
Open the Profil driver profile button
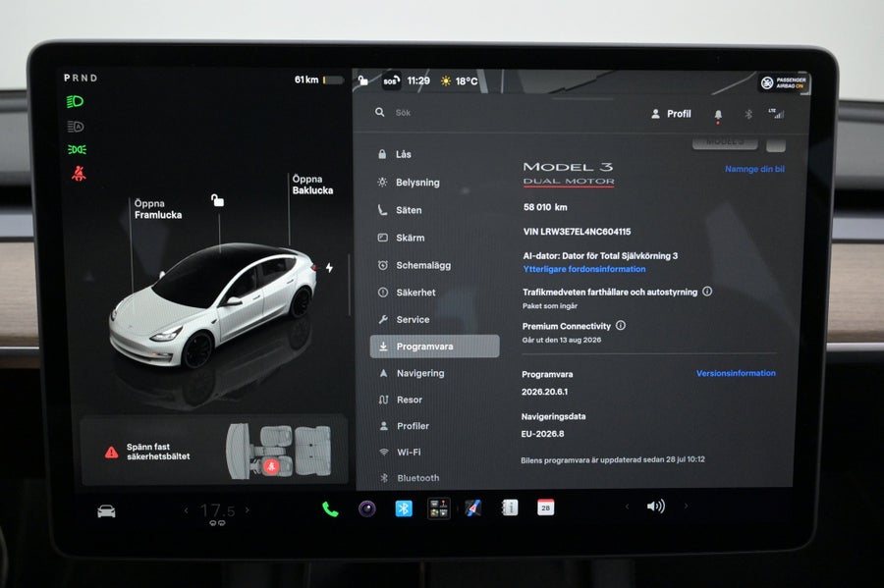671,114
